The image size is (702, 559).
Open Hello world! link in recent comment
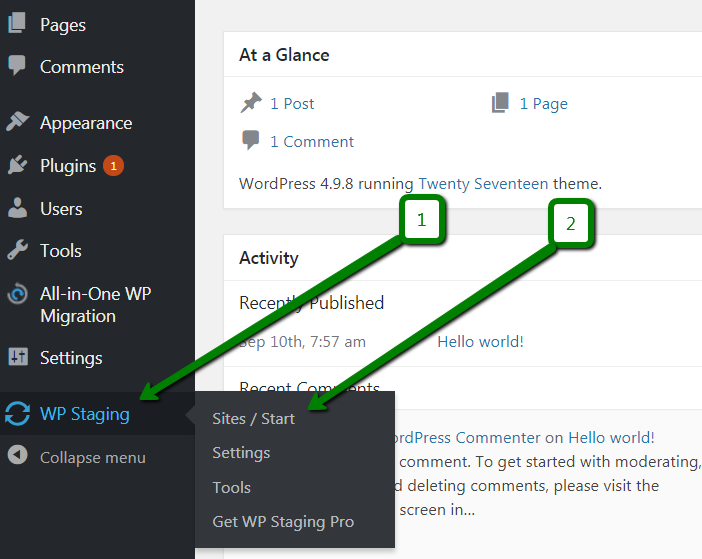(611, 437)
